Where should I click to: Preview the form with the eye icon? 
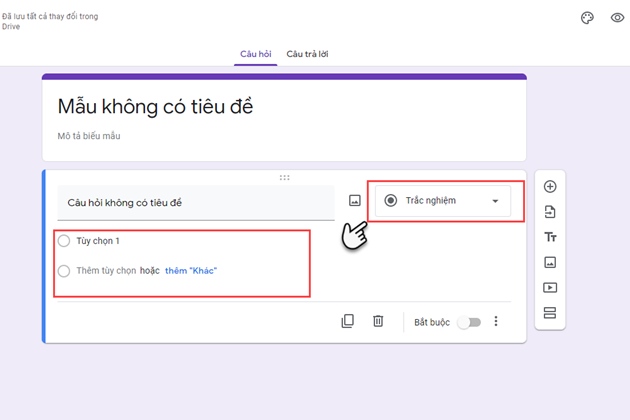click(x=617, y=18)
